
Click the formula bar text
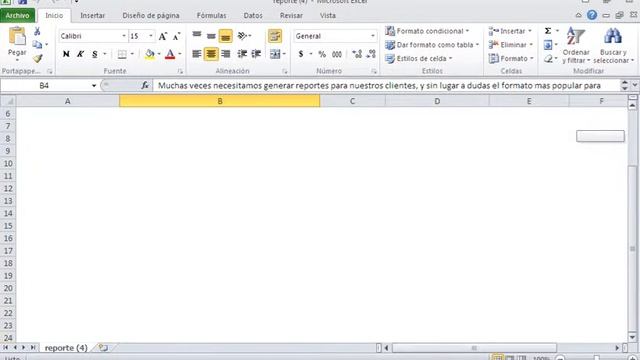coord(379,85)
